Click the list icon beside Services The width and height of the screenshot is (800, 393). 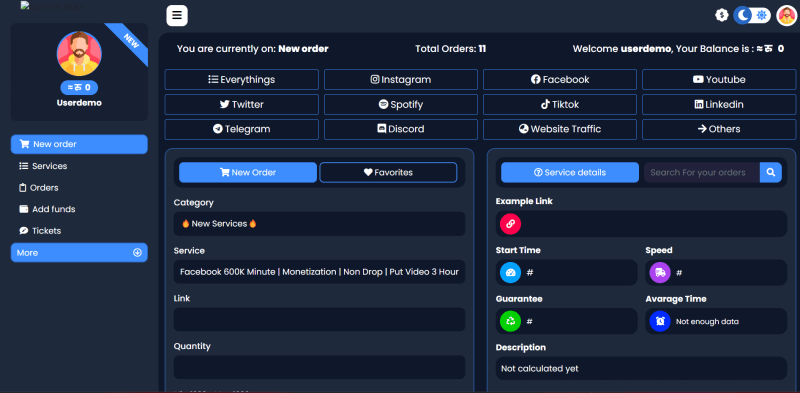[23, 166]
